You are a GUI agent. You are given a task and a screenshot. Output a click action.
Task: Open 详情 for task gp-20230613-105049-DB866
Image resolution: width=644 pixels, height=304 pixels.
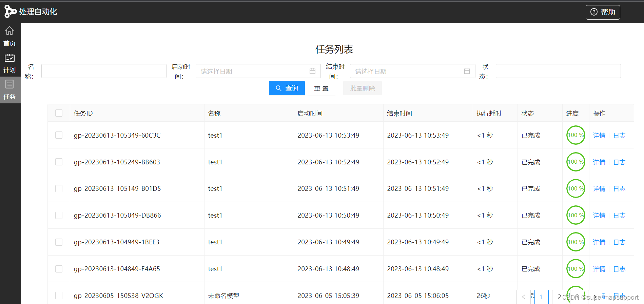pyautogui.click(x=599, y=215)
